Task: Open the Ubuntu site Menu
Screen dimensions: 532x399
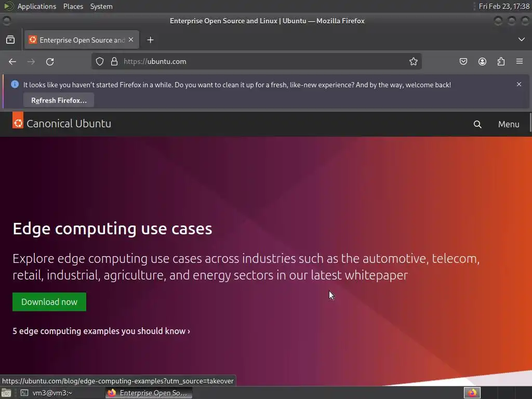Action: click(x=509, y=124)
